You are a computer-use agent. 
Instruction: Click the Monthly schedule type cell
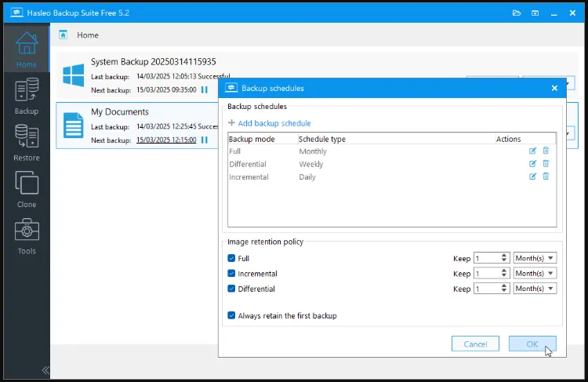(x=313, y=151)
